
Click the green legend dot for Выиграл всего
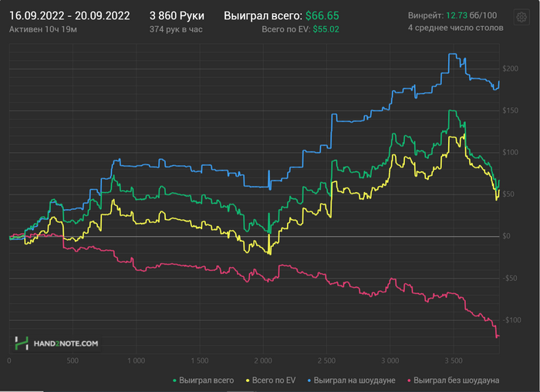click(174, 380)
